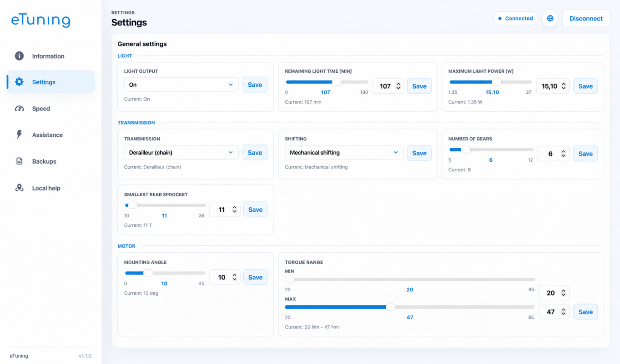Open the Transmission dropdown
The image size is (620, 364).
[x=181, y=153]
